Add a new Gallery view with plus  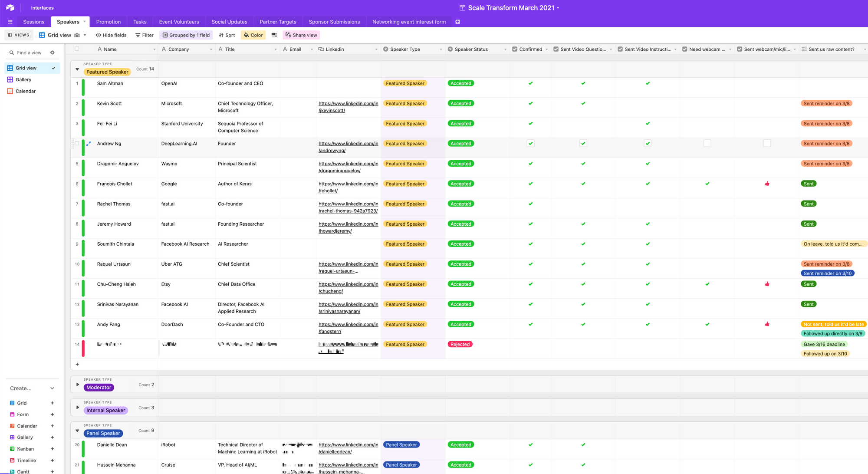pos(52,438)
